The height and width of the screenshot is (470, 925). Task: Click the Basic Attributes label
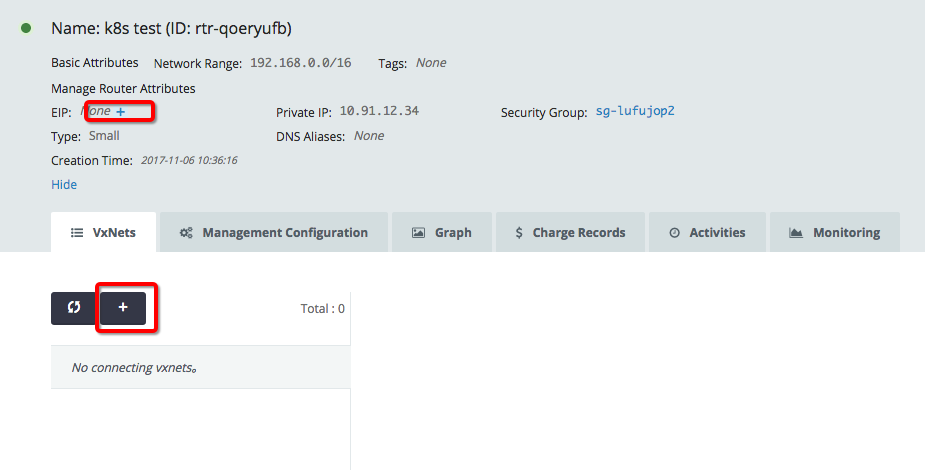[94, 63]
